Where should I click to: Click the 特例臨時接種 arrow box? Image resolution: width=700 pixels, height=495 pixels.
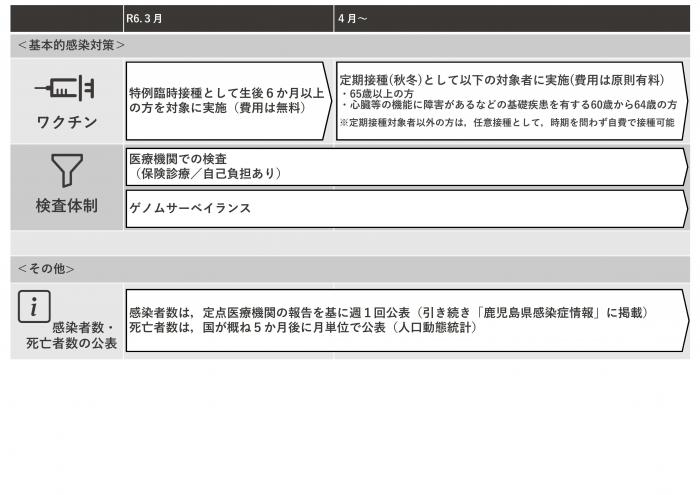tap(228, 100)
